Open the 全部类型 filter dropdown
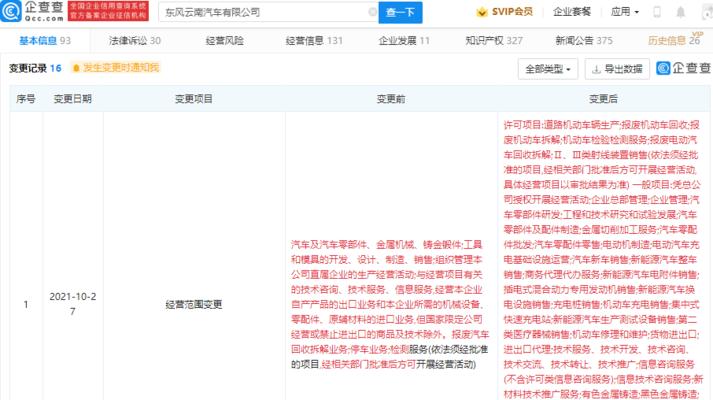The width and height of the screenshot is (713, 400). (547, 69)
